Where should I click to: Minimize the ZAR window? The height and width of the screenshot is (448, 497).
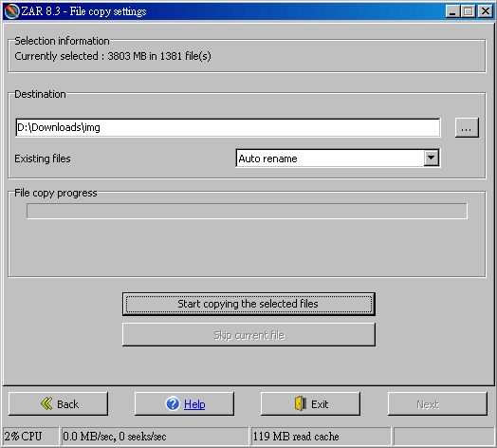pos(452,11)
